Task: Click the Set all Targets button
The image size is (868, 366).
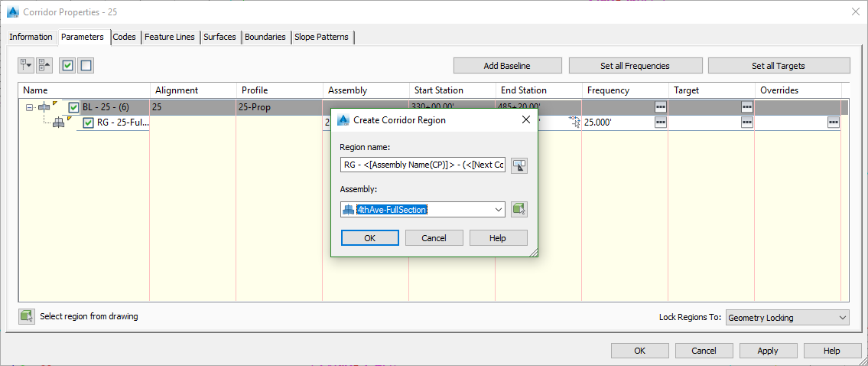Action: point(779,66)
